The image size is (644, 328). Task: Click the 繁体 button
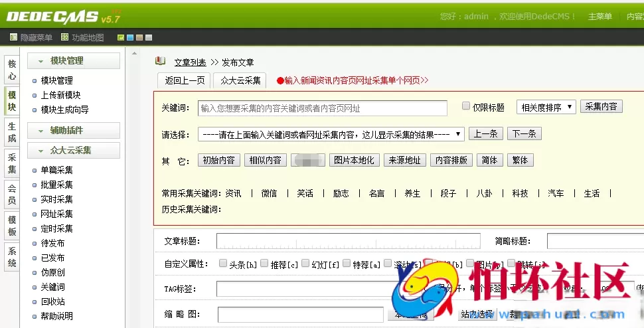coord(521,160)
